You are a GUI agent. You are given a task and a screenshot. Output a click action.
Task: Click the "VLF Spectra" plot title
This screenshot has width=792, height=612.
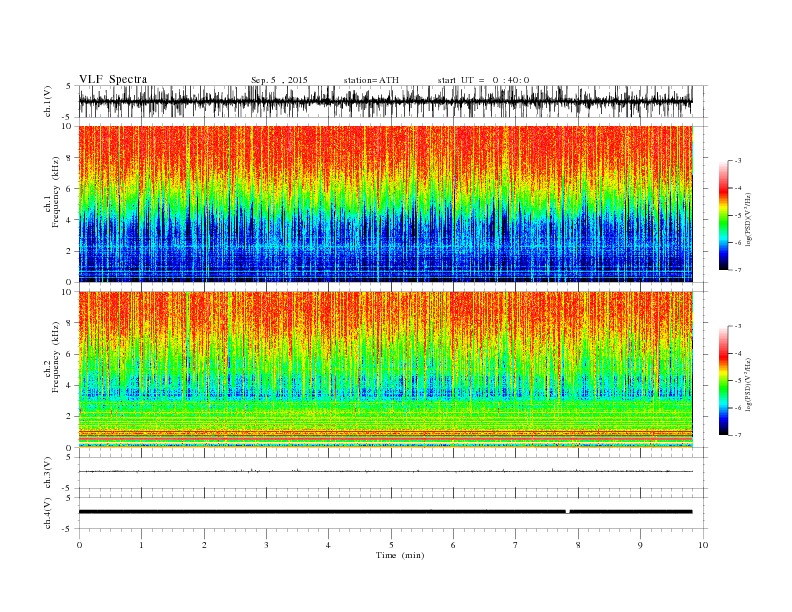tap(113, 79)
